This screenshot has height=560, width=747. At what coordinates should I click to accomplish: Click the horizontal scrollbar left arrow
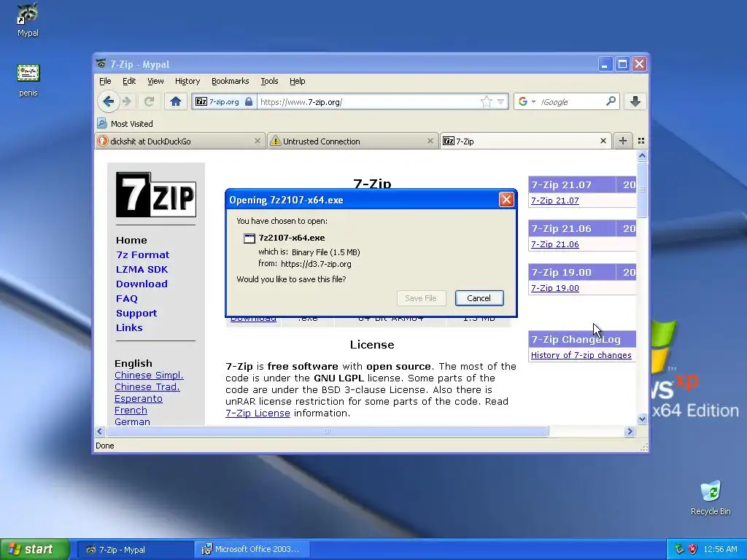click(99, 432)
